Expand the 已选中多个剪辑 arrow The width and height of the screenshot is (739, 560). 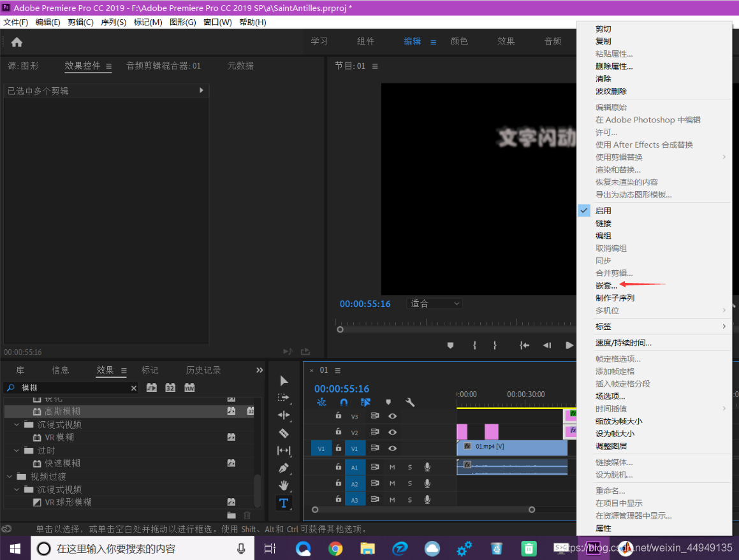[x=201, y=90]
